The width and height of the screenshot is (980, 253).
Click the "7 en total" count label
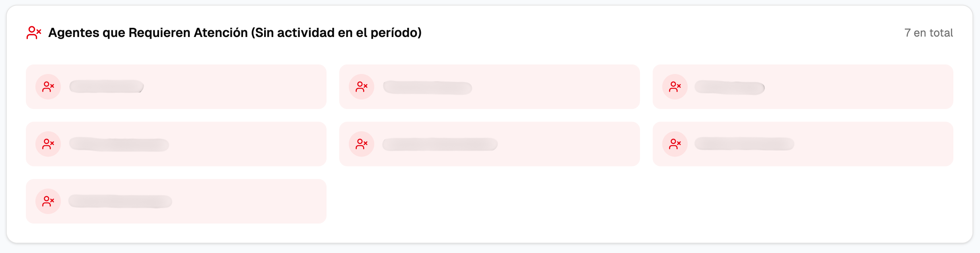(928, 33)
